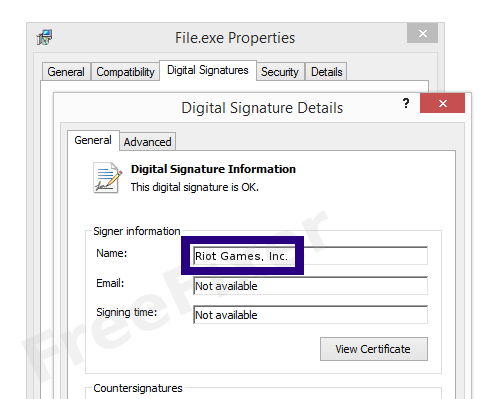Click the 'Signer information' group label
Screen dimensions: 481x399
[x=137, y=231]
